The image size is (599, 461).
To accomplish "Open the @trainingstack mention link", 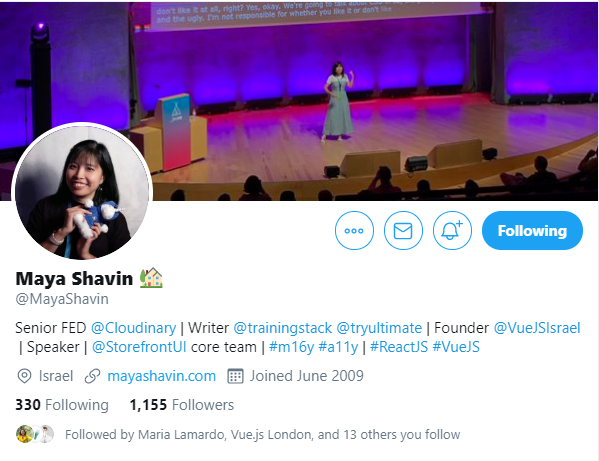I will 282,328.
